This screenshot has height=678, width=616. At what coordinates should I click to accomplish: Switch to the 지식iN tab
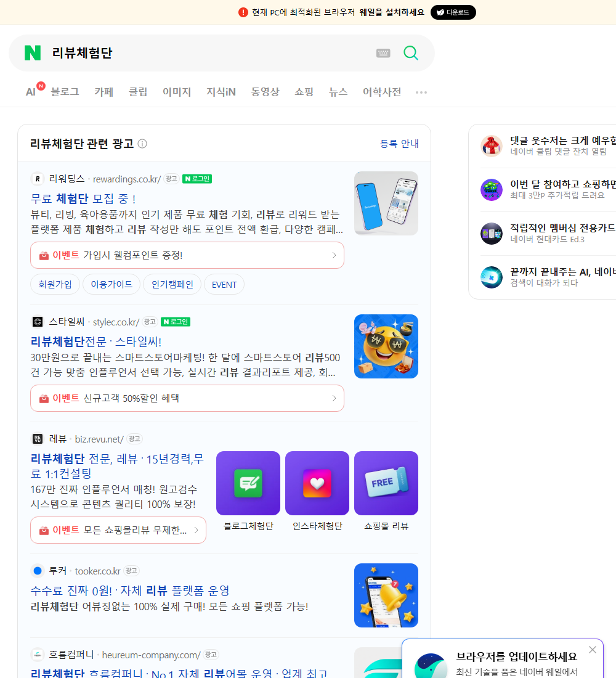tap(221, 92)
